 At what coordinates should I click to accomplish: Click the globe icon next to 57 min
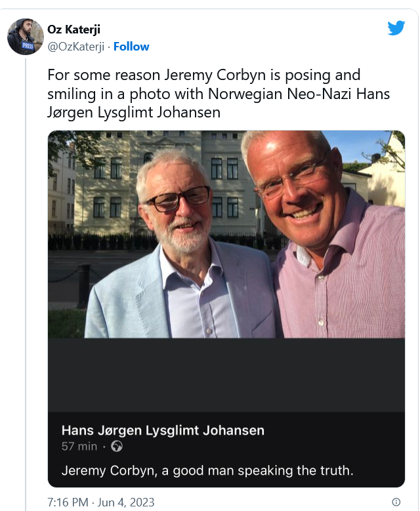point(117,446)
